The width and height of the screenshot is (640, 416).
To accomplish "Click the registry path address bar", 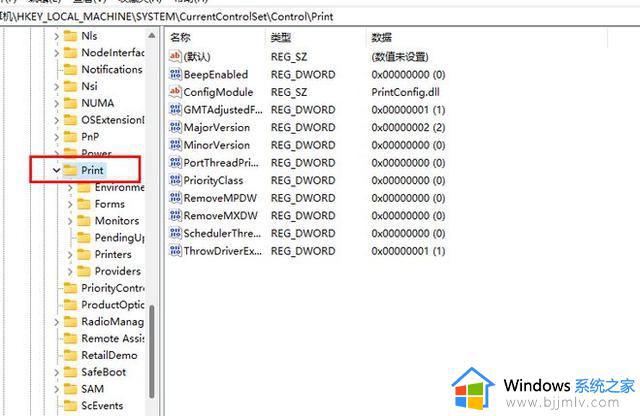I will (320, 17).
